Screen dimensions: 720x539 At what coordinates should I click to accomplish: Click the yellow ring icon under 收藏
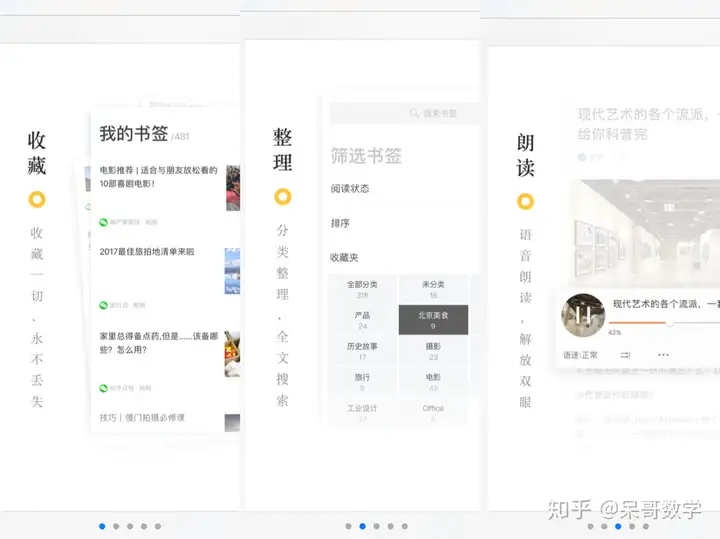[x=37, y=199]
